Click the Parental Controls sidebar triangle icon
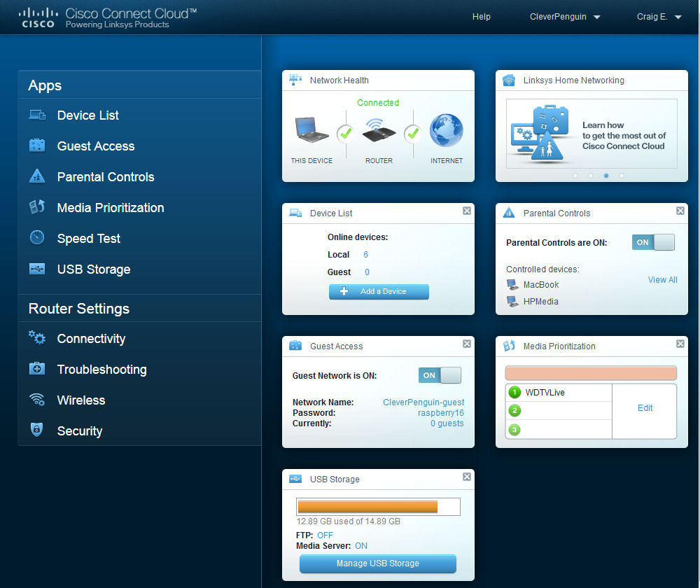The image size is (700, 588). (x=37, y=176)
